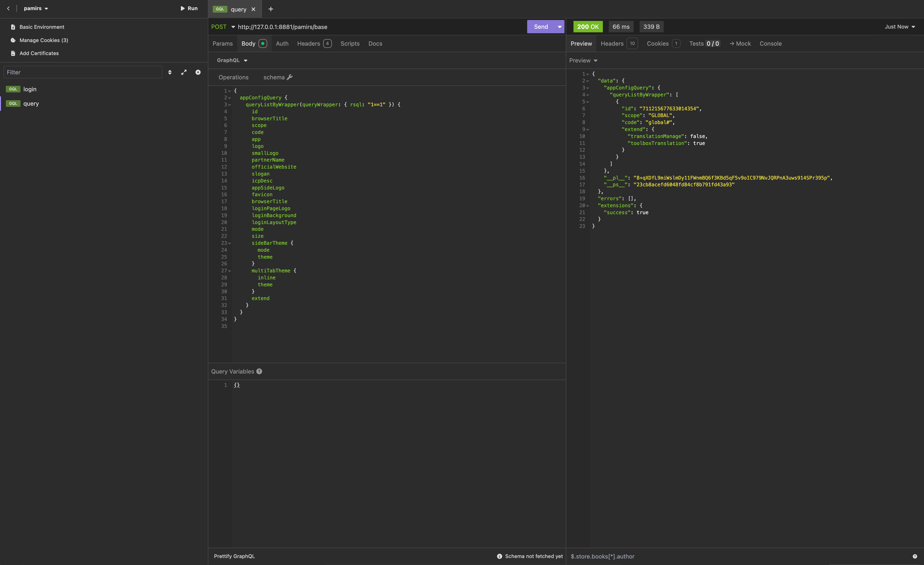
Task: Close the query tab
Action: click(253, 9)
